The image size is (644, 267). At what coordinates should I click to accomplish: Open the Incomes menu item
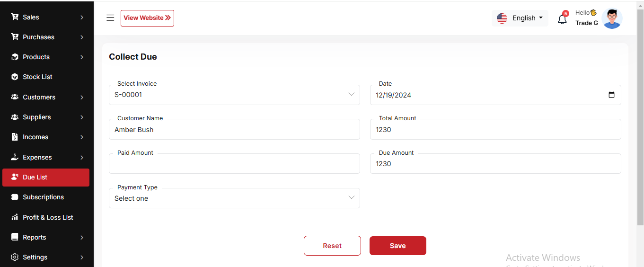(35, 137)
